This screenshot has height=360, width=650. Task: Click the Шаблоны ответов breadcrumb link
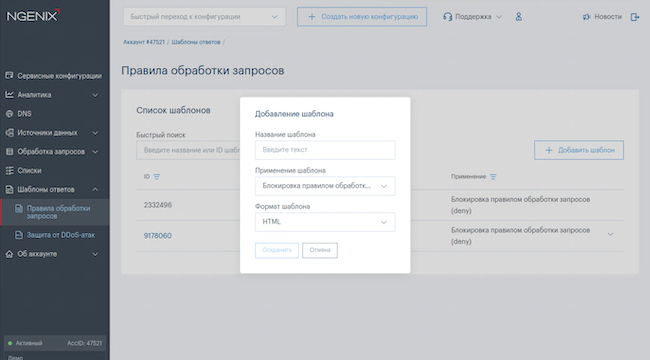click(x=196, y=42)
